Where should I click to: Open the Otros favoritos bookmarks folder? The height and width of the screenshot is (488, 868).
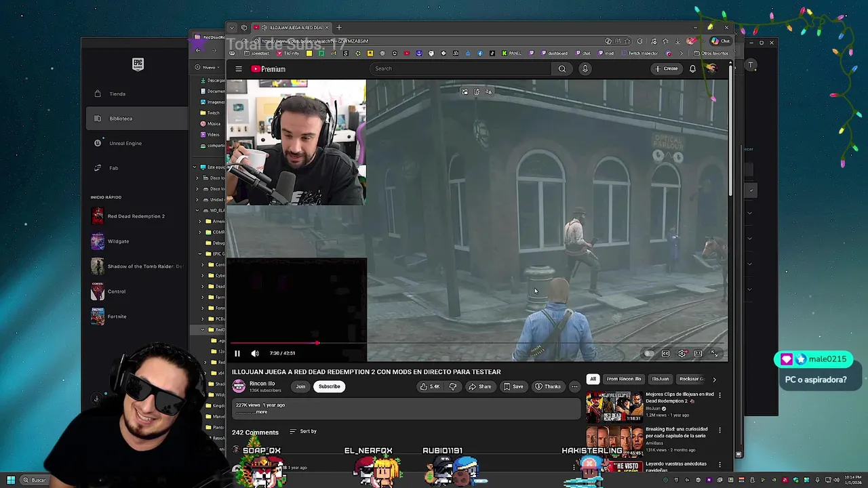712,54
